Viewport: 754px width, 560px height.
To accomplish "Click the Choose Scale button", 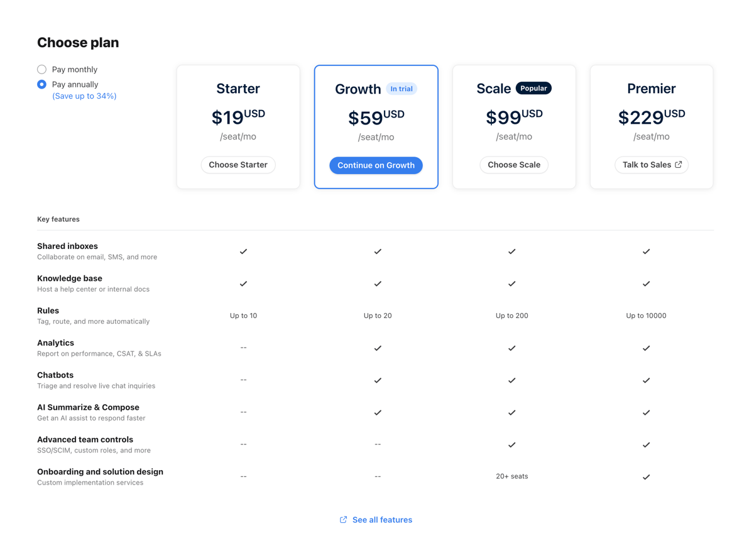I will coord(514,164).
